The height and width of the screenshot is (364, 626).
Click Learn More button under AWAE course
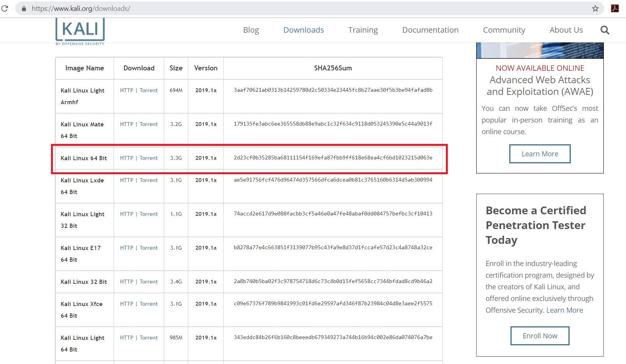(540, 154)
